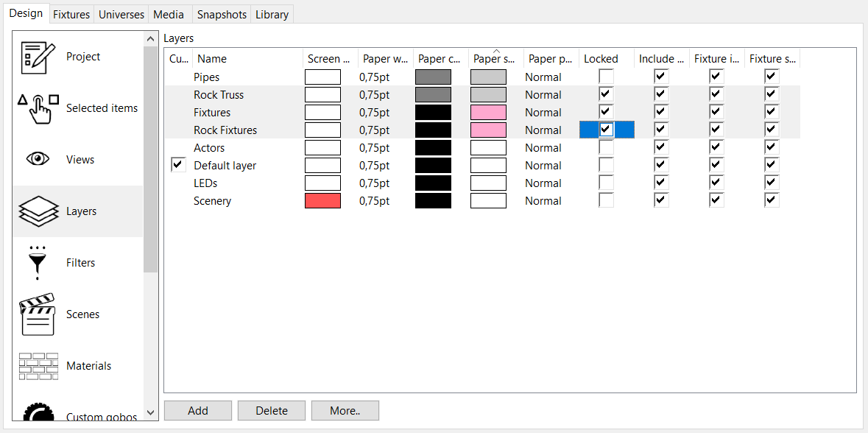Click the Add layer button
This screenshot has height=433, width=868.
coord(197,411)
